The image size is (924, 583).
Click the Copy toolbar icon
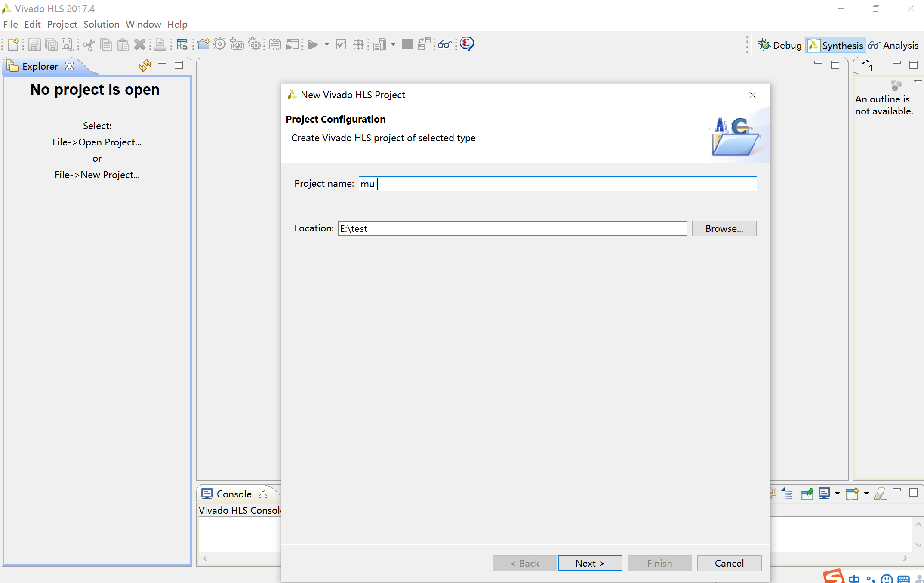pyautogui.click(x=106, y=44)
